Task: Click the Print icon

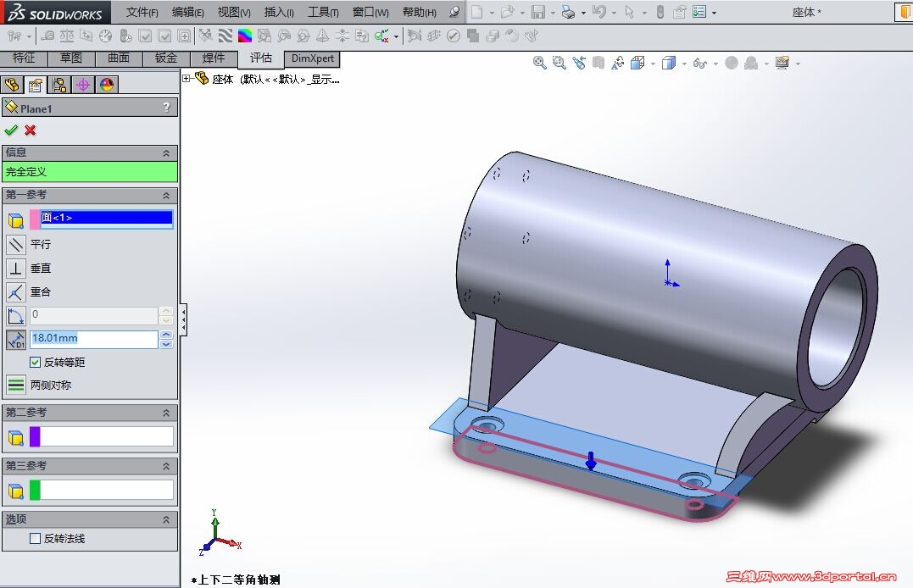Action: coord(568,12)
